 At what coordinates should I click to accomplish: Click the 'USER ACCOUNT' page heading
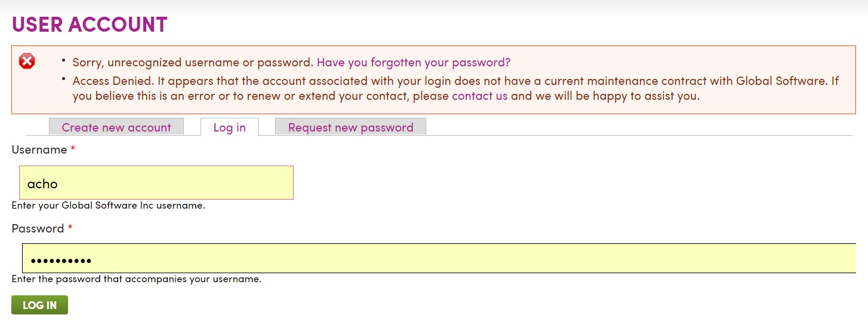pyautogui.click(x=90, y=25)
